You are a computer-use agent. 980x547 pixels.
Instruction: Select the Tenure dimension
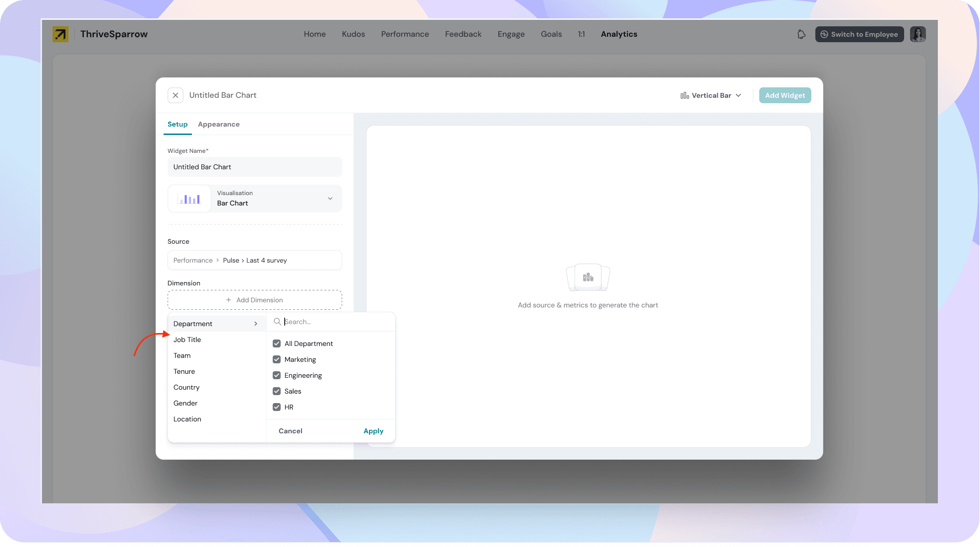coord(184,371)
